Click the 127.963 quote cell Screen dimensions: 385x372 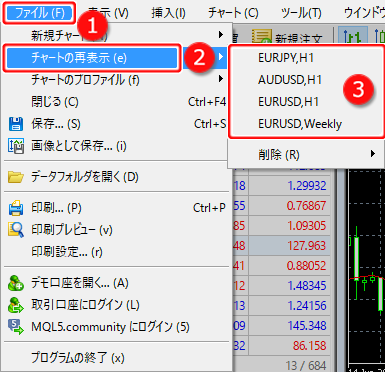(289, 246)
